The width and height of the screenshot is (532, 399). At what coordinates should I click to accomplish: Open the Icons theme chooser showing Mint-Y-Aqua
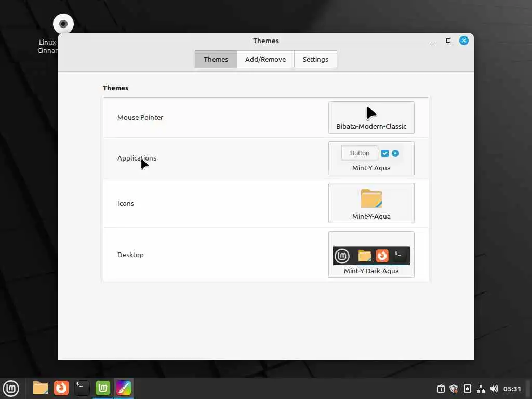tap(371, 203)
